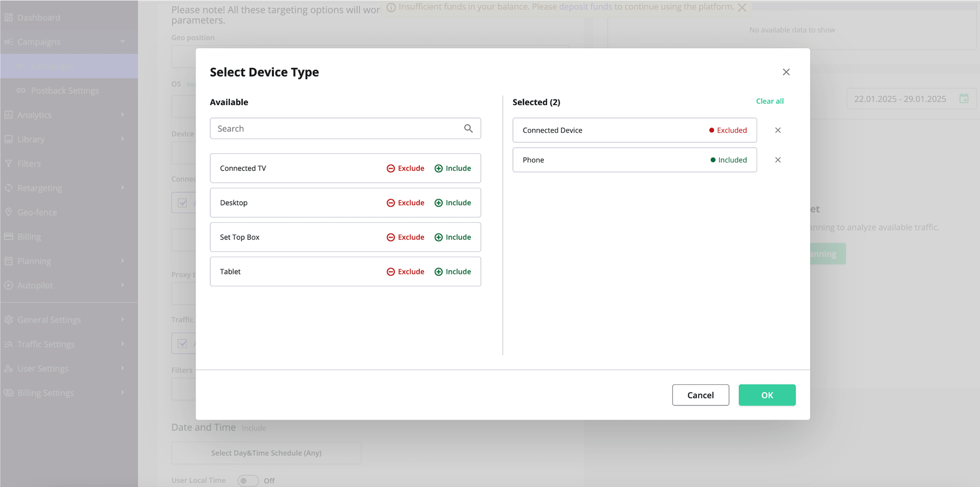This screenshot has width=980, height=487.
Task: Expand Analytics sidebar menu
Action: click(69, 115)
